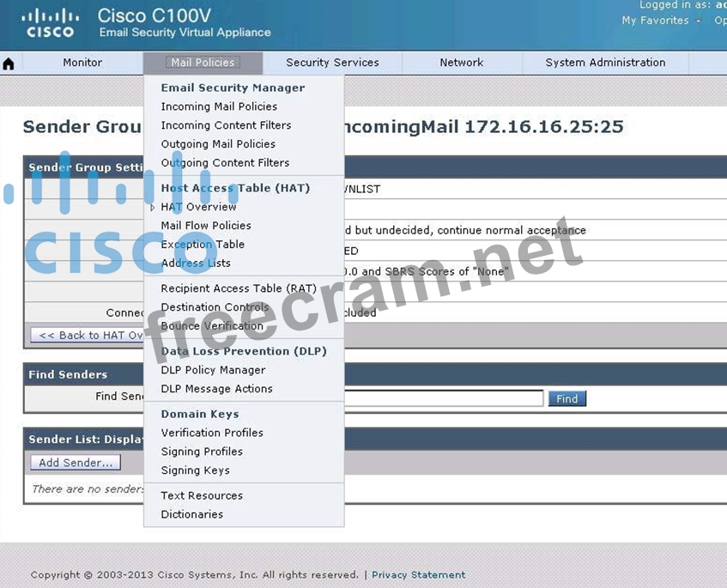
Task: Open the Monitor menu
Action: click(x=82, y=63)
